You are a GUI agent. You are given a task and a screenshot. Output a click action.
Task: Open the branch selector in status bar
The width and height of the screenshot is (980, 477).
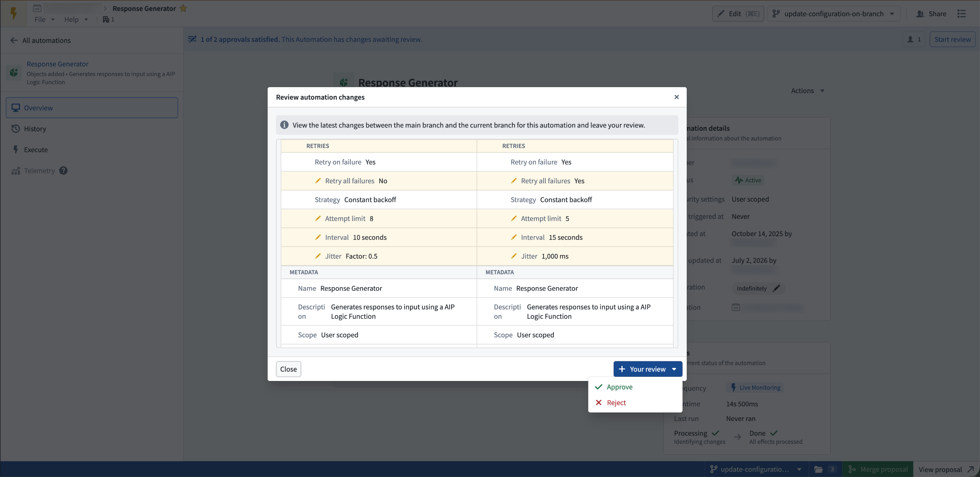point(755,469)
